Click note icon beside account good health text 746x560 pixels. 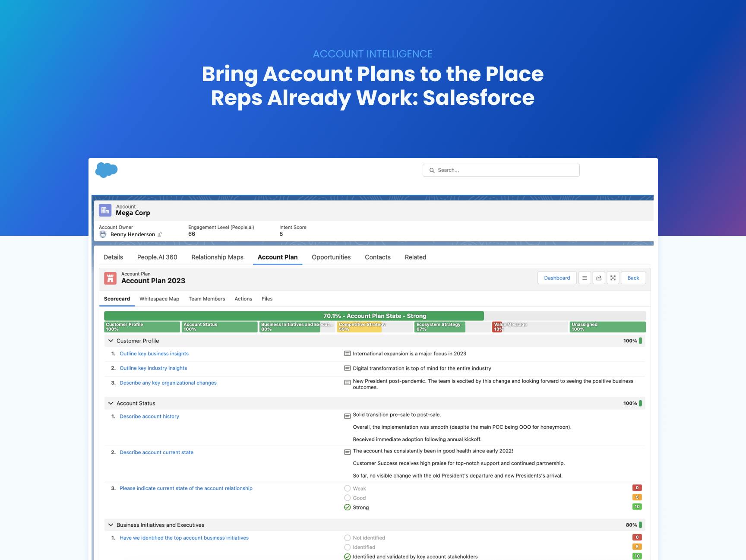click(347, 452)
